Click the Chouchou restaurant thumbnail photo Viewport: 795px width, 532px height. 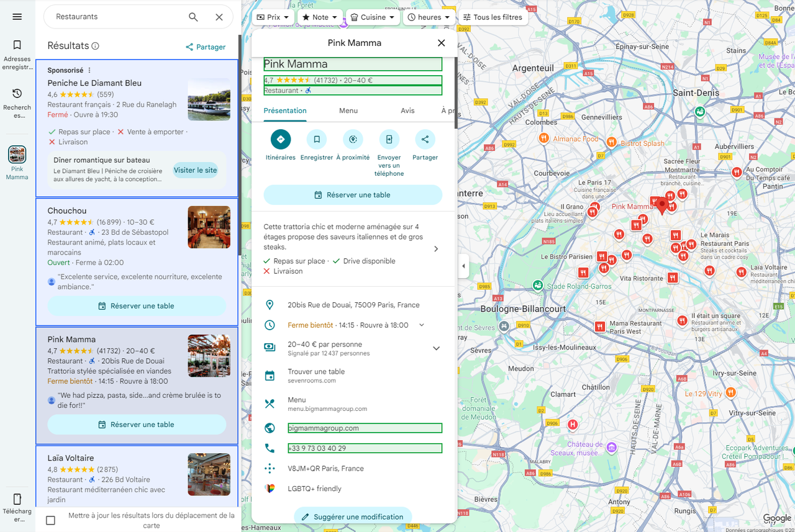pyautogui.click(x=209, y=227)
